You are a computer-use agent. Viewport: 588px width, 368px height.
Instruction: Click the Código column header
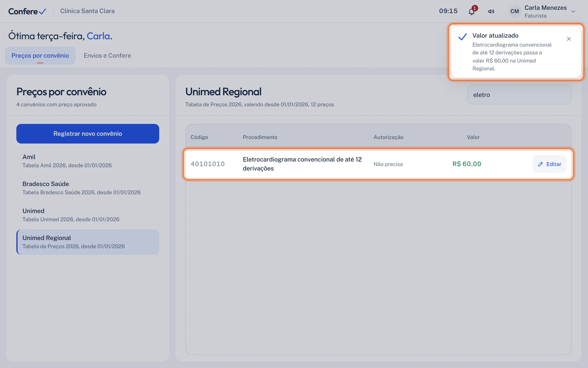(x=199, y=137)
